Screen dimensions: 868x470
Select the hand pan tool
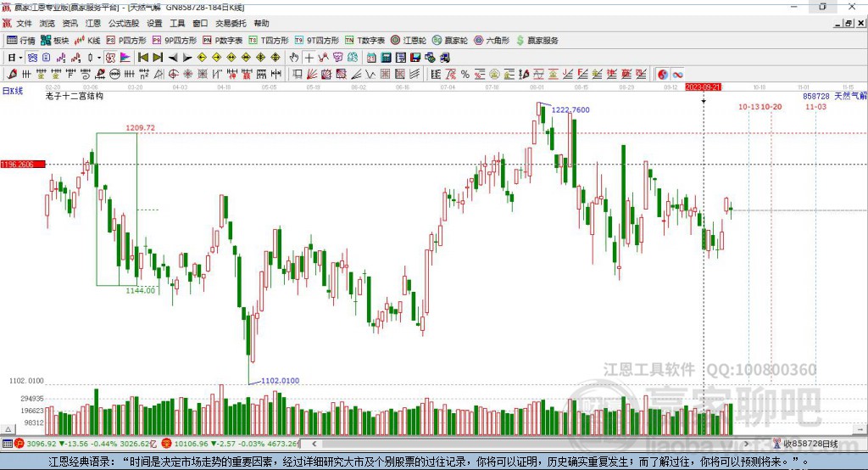pyautogui.click(x=294, y=58)
